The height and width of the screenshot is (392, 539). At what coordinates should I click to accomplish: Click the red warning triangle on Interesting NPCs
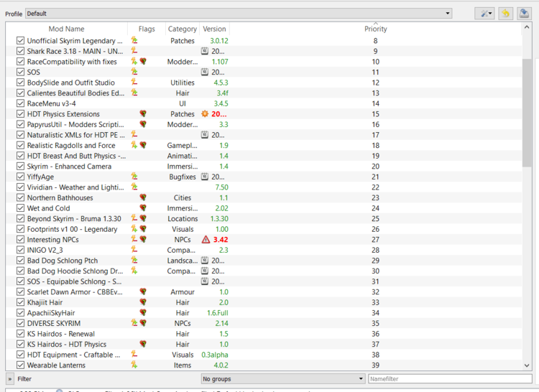pos(206,240)
